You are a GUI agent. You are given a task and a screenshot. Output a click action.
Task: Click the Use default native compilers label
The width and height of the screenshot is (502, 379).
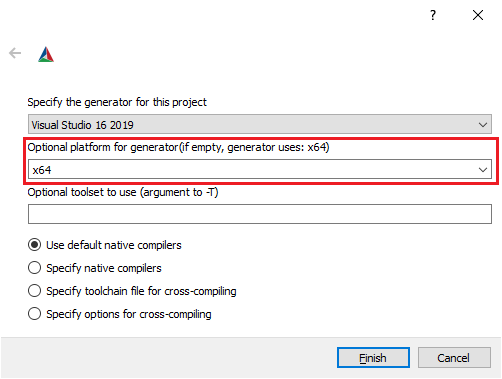point(114,245)
